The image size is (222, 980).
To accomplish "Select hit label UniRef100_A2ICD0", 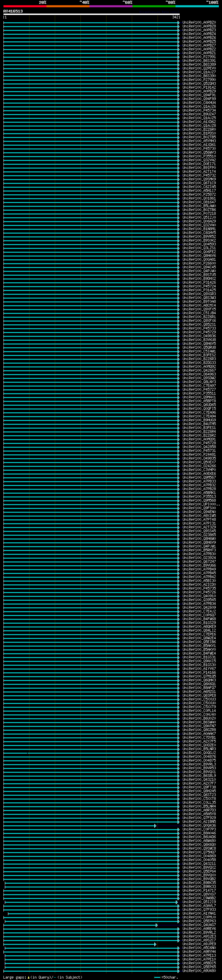I will tap(199, 585).
